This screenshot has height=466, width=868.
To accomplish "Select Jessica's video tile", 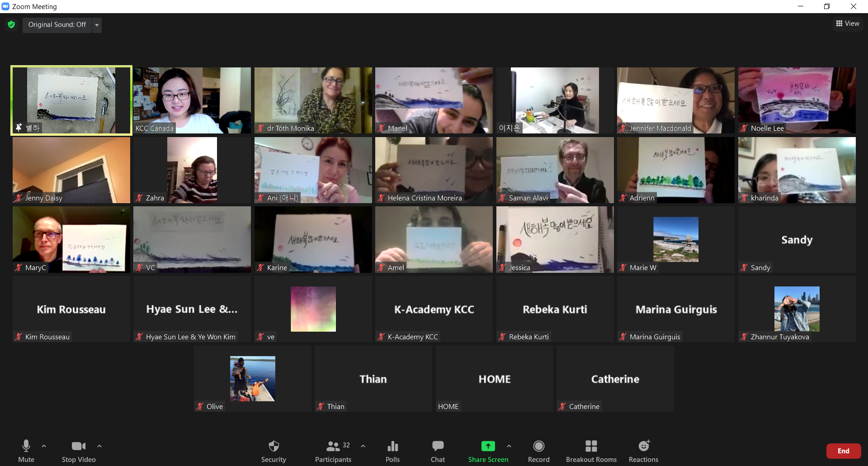I will click(555, 239).
